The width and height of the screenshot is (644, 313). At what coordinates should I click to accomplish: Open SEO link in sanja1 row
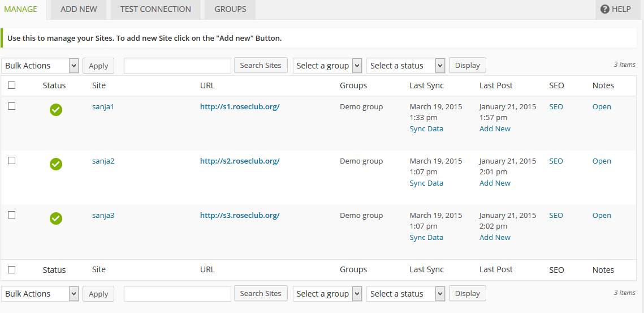point(556,106)
